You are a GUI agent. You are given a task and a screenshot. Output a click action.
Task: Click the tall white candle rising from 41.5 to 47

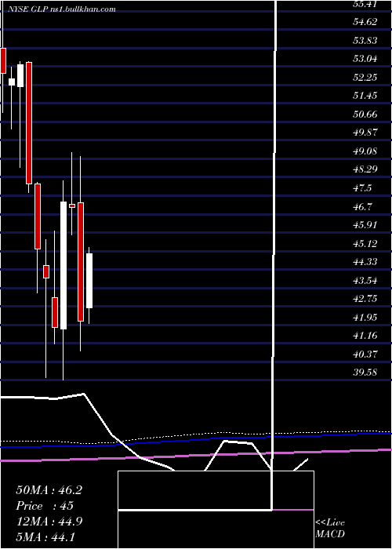(64, 265)
